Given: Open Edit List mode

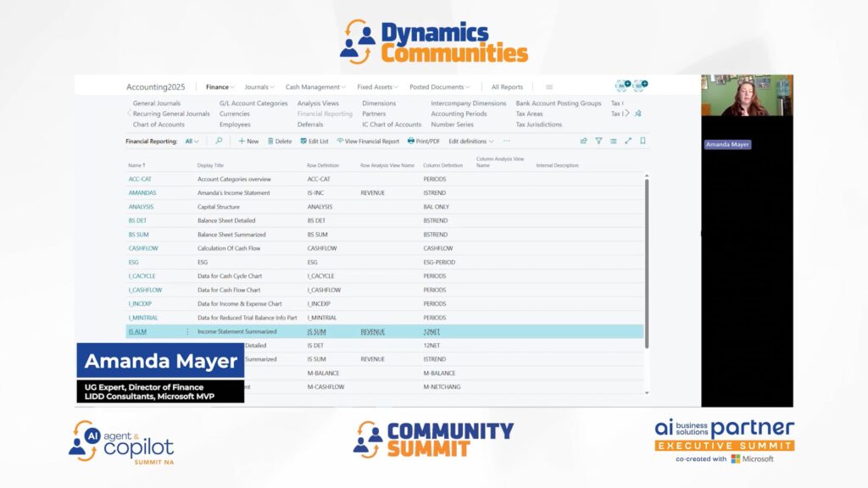Looking at the screenshot, I should point(314,141).
